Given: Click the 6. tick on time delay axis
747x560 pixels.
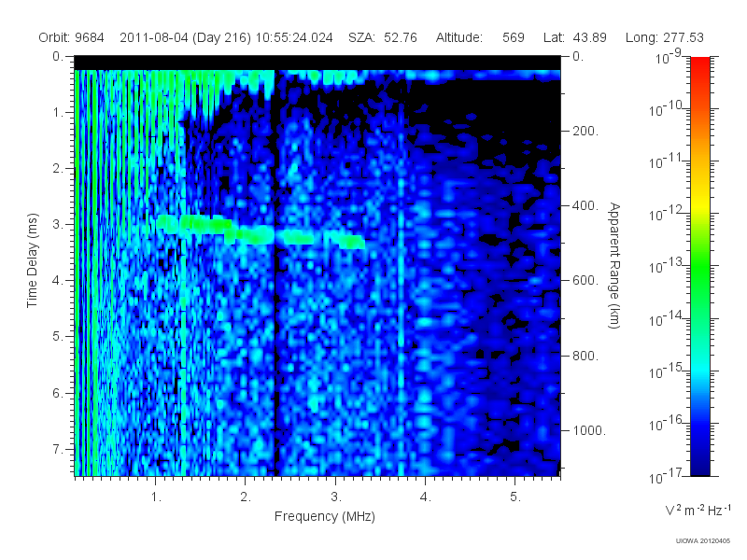Looking at the screenshot, I should coord(58,393).
